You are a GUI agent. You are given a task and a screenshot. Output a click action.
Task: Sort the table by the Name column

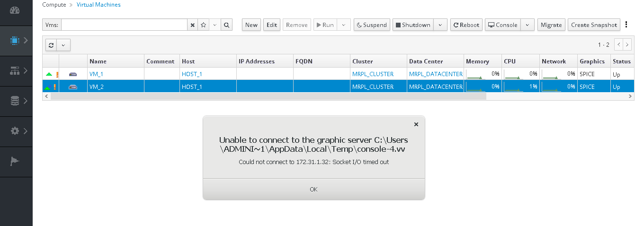tap(98, 61)
